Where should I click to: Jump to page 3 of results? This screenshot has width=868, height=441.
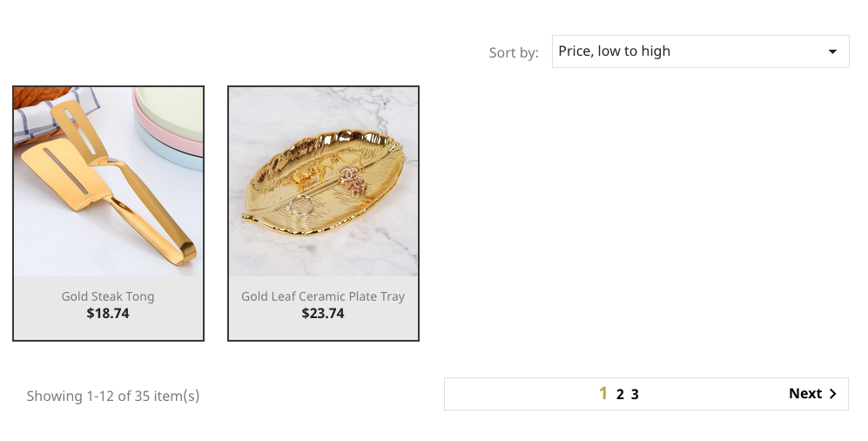click(x=635, y=395)
